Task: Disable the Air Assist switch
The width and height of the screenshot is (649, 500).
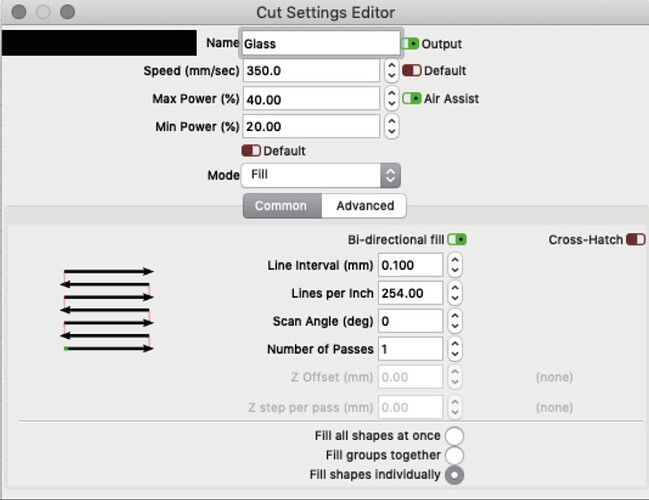Action: (412, 99)
